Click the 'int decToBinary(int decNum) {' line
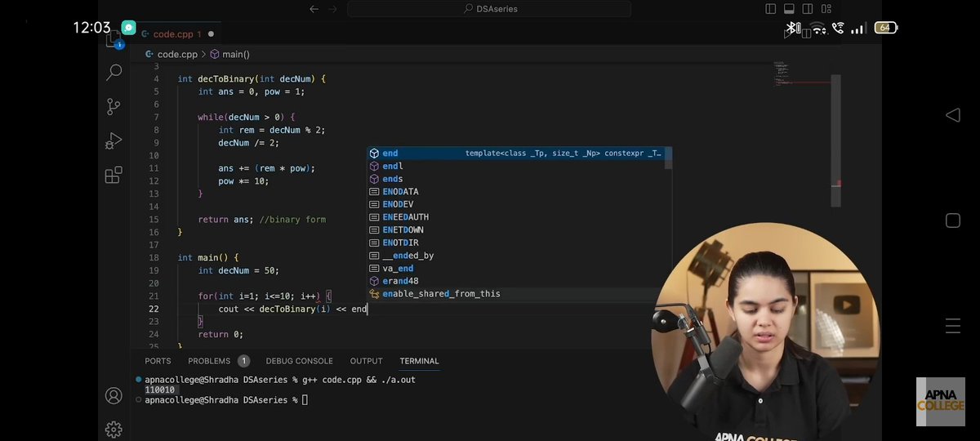The image size is (980, 441). pos(252,79)
